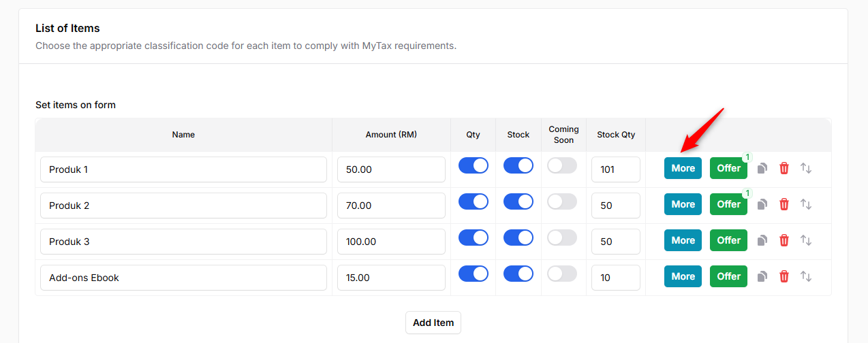Click Offer button for Add-ons Ebook
The height and width of the screenshot is (343, 868).
click(728, 276)
